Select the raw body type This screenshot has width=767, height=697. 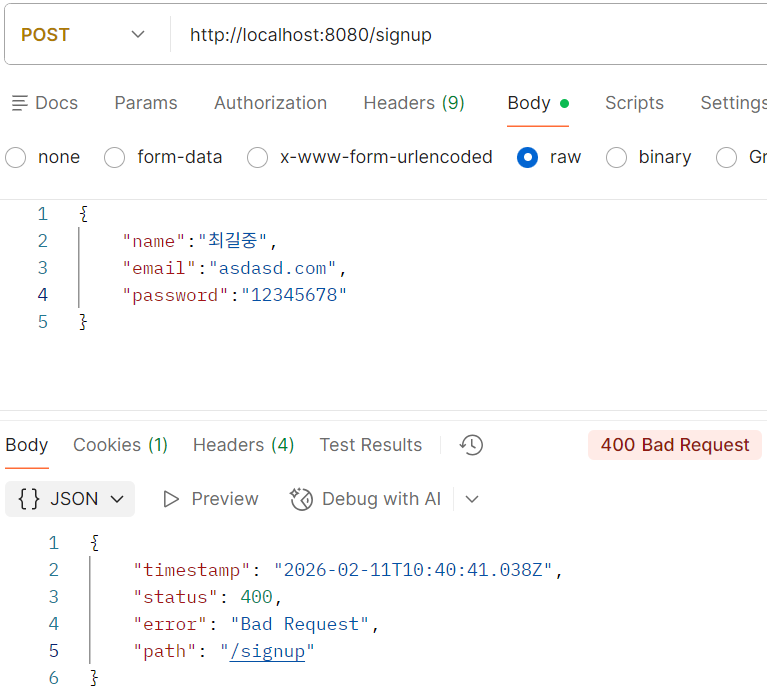click(x=527, y=157)
